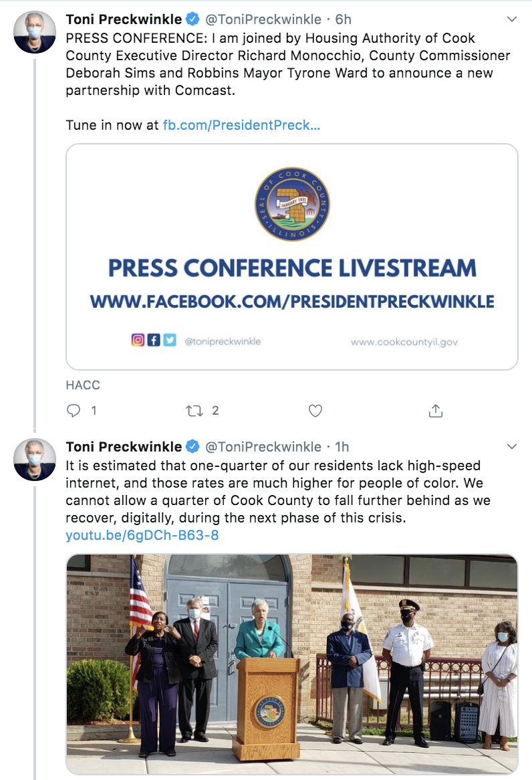Open the youtu.be/6gDCh-B63-8 link
532x780 pixels.
pyautogui.click(x=142, y=535)
